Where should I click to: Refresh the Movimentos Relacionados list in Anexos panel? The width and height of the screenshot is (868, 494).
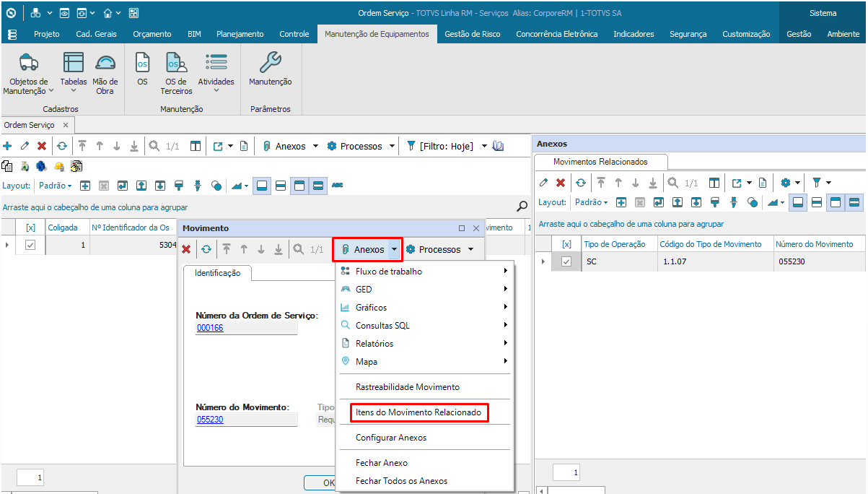pyautogui.click(x=581, y=183)
